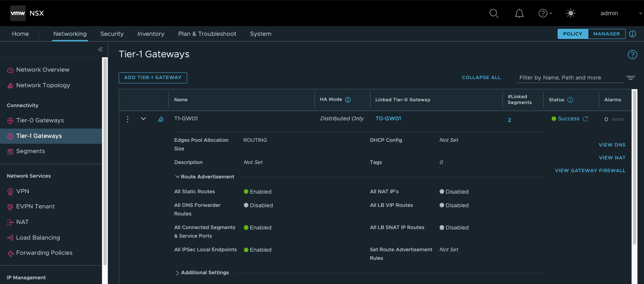This screenshot has width=644, height=284.
Task: Click All IPSec Local Endpoints Enabled status
Action: click(258, 250)
